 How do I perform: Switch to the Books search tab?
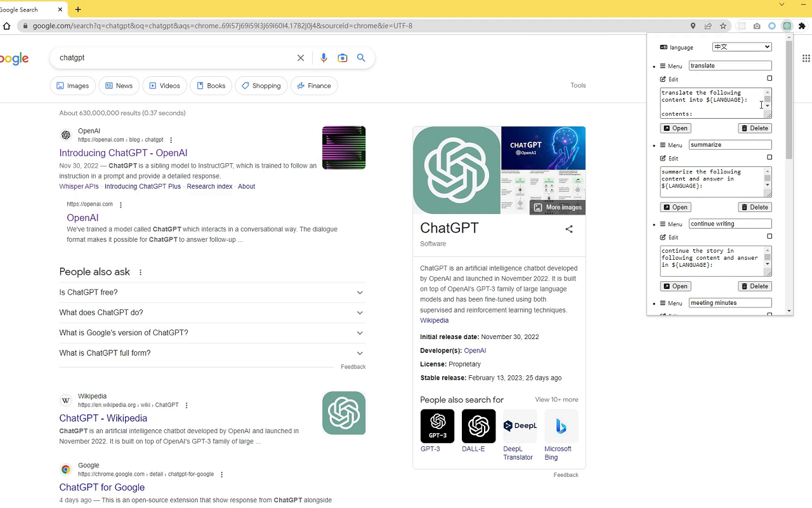point(211,86)
